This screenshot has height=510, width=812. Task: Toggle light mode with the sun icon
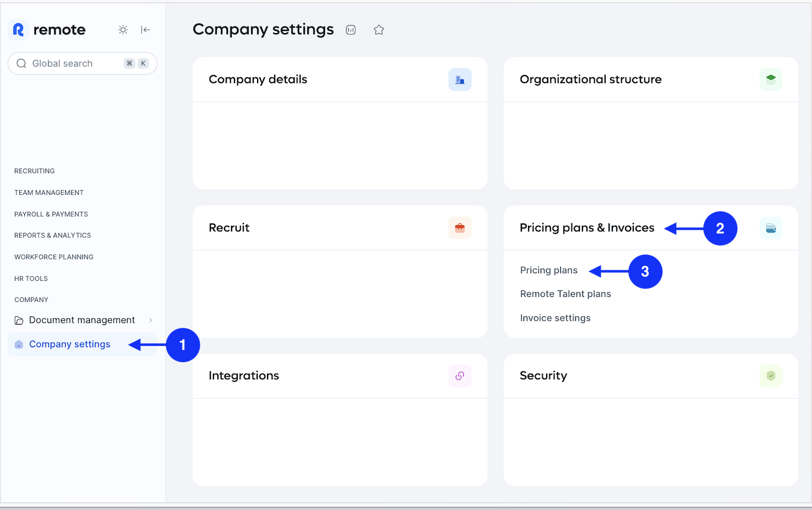tap(122, 30)
